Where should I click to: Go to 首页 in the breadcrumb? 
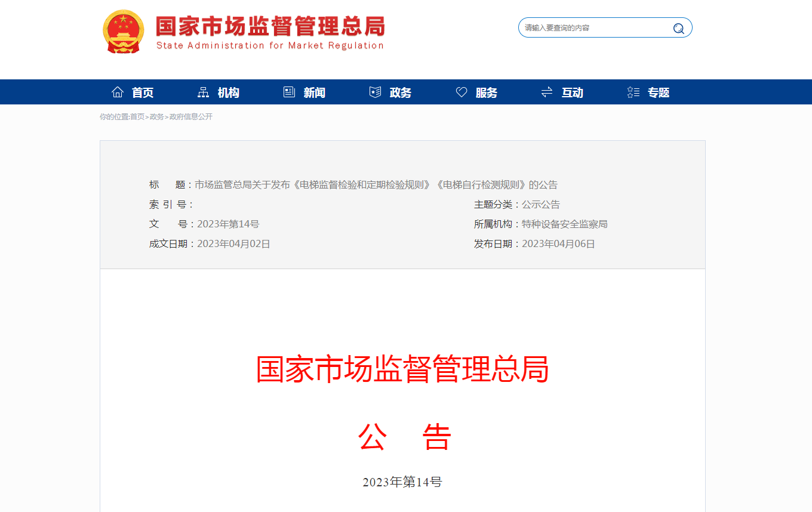pos(137,117)
